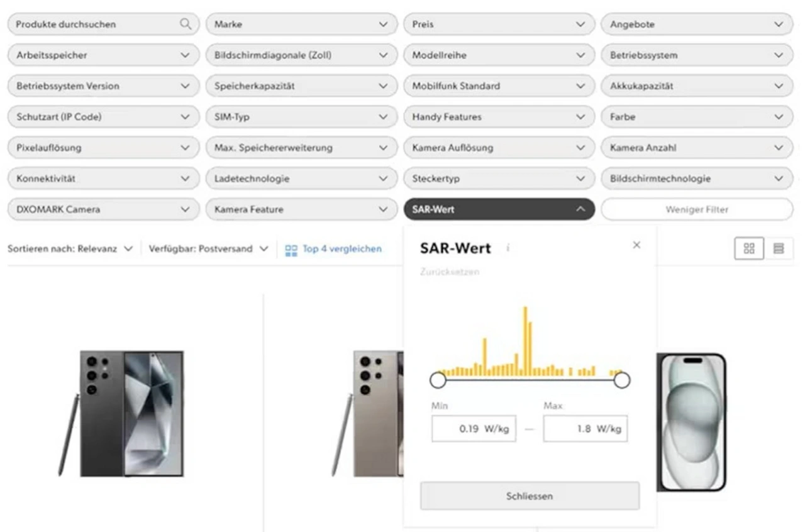Switch to grid view layout
The height and width of the screenshot is (532, 805).
point(749,248)
